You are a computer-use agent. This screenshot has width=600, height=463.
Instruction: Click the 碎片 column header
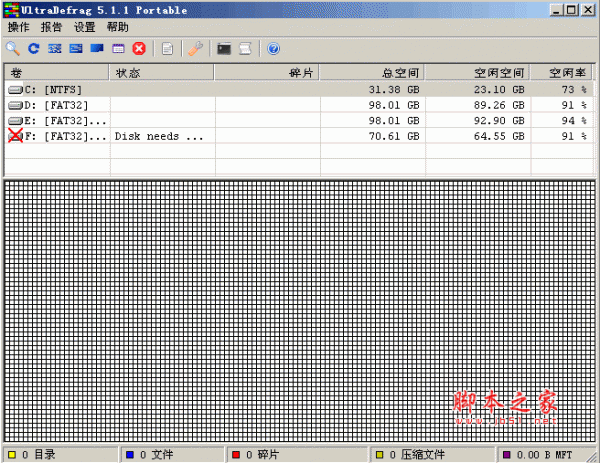pyautogui.click(x=267, y=73)
